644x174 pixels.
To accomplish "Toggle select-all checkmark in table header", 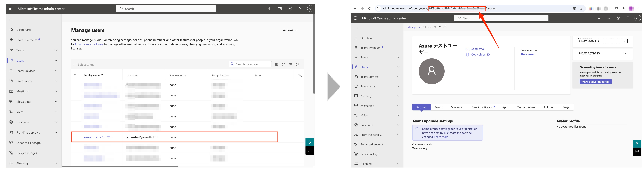I will tap(75, 75).
